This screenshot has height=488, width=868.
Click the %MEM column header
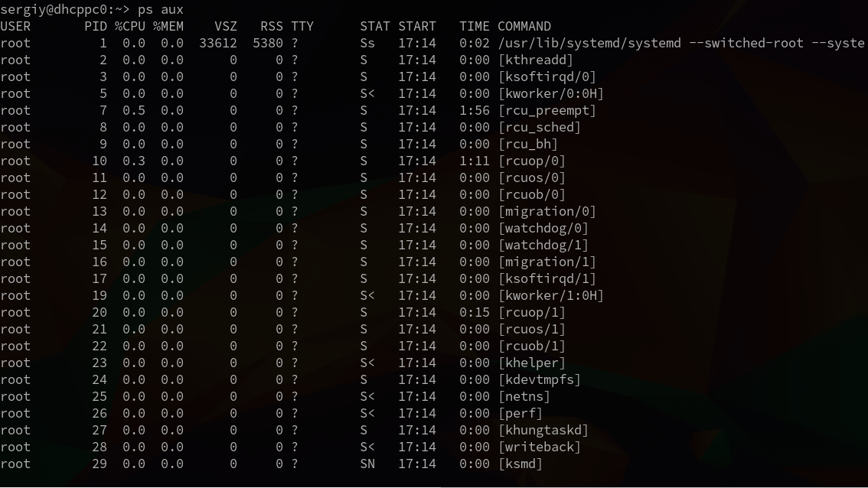pos(168,26)
